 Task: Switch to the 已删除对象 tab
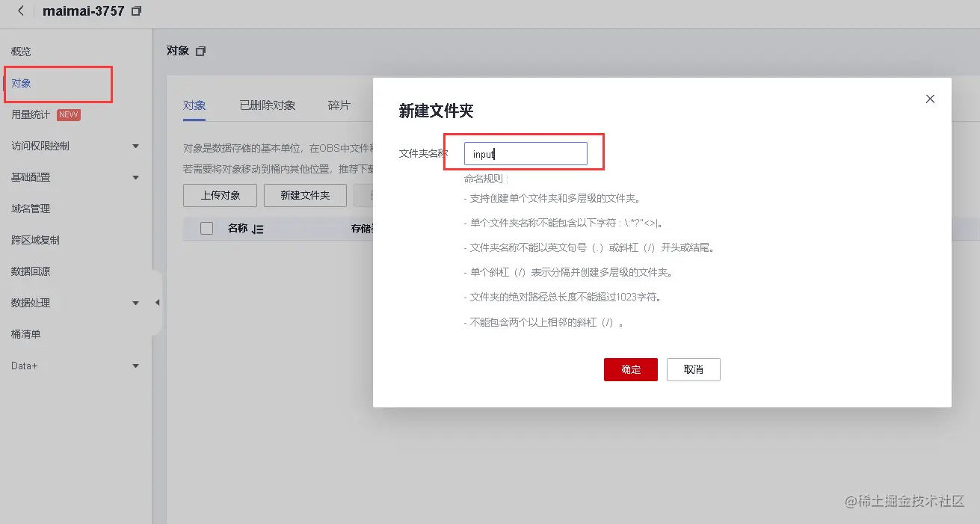268,105
